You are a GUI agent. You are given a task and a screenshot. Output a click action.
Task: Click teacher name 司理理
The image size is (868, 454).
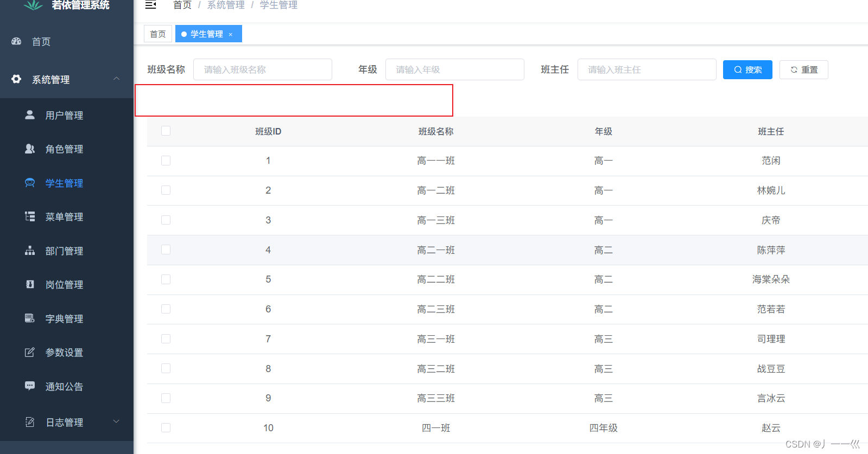(x=771, y=339)
